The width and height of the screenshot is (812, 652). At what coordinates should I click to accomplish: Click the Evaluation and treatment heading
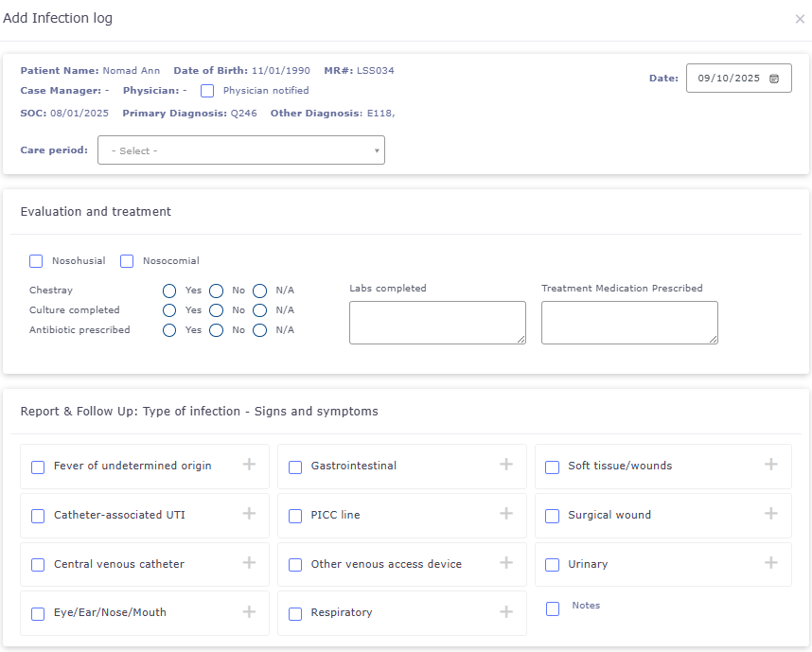(96, 211)
